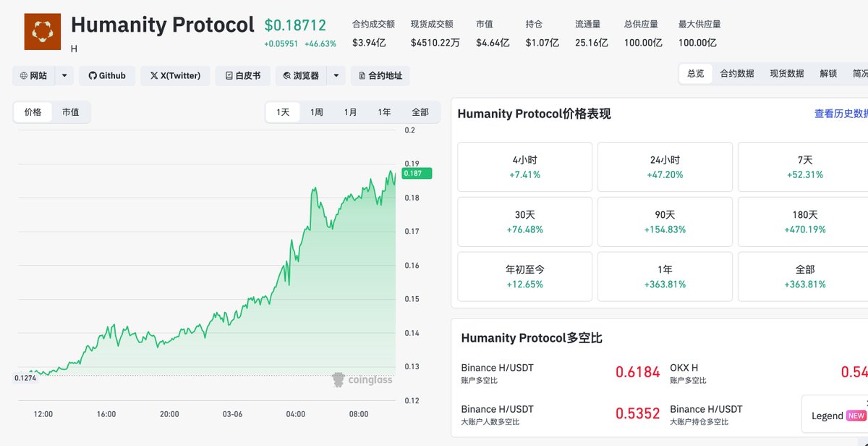Select the 价格 chart mode
868x446 pixels.
pos(33,112)
